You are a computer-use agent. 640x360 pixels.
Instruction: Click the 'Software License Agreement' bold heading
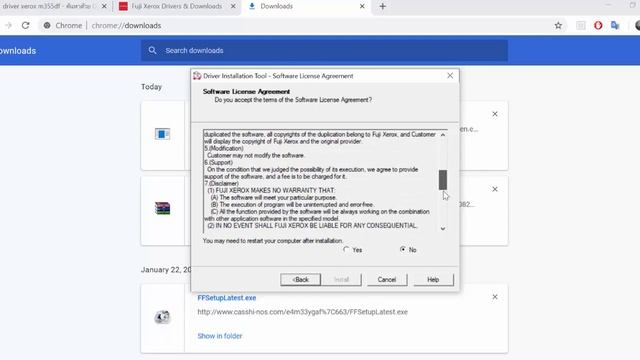(247, 91)
